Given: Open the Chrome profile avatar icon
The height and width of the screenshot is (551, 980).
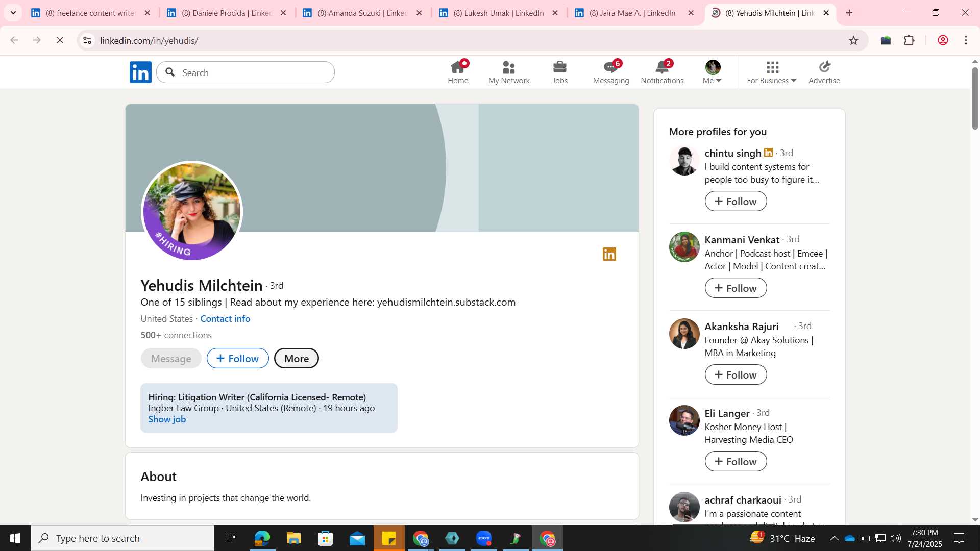Looking at the screenshot, I should (943, 40).
